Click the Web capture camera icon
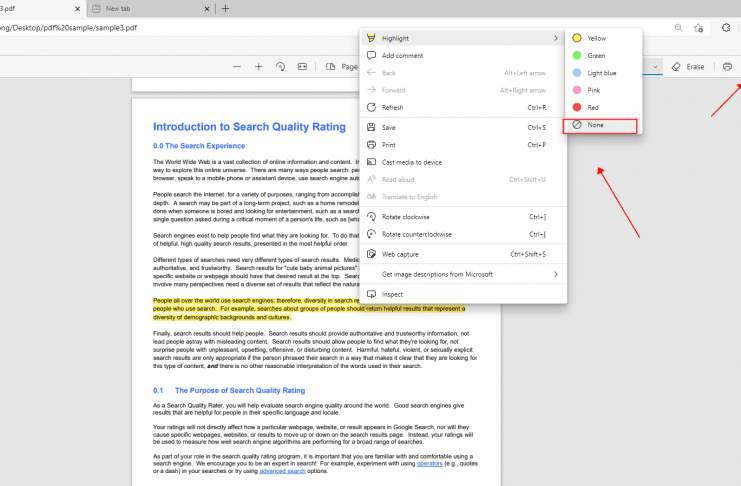 pyautogui.click(x=371, y=254)
